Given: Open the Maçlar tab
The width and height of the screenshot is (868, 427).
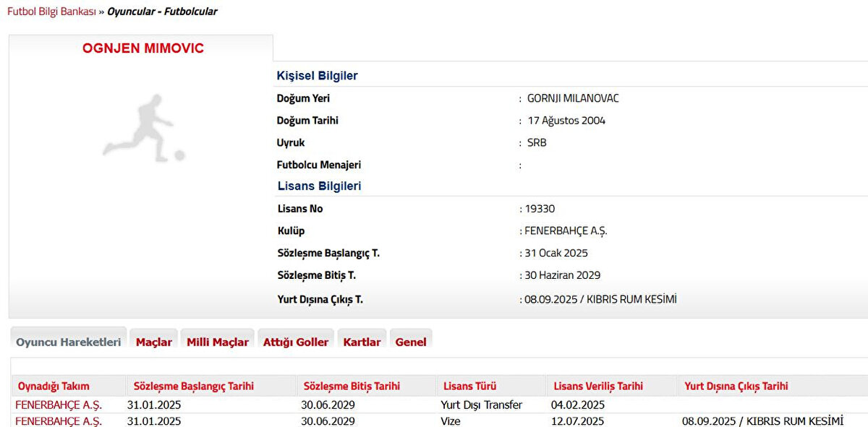Looking at the screenshot, I should point(154,342).
